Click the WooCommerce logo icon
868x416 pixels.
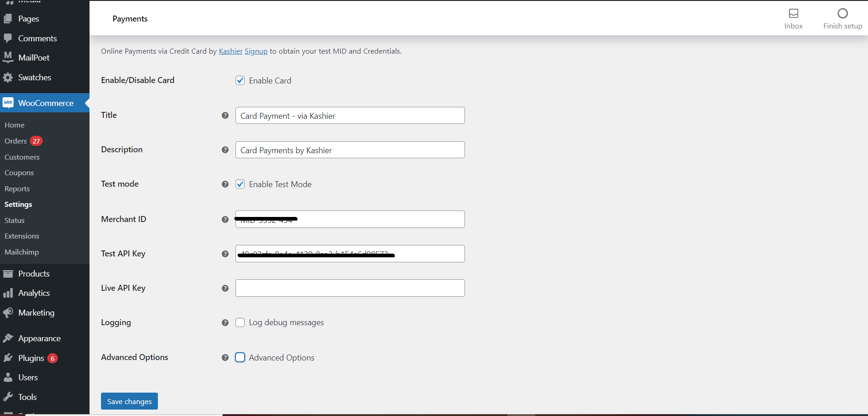(x=8, y=102)
